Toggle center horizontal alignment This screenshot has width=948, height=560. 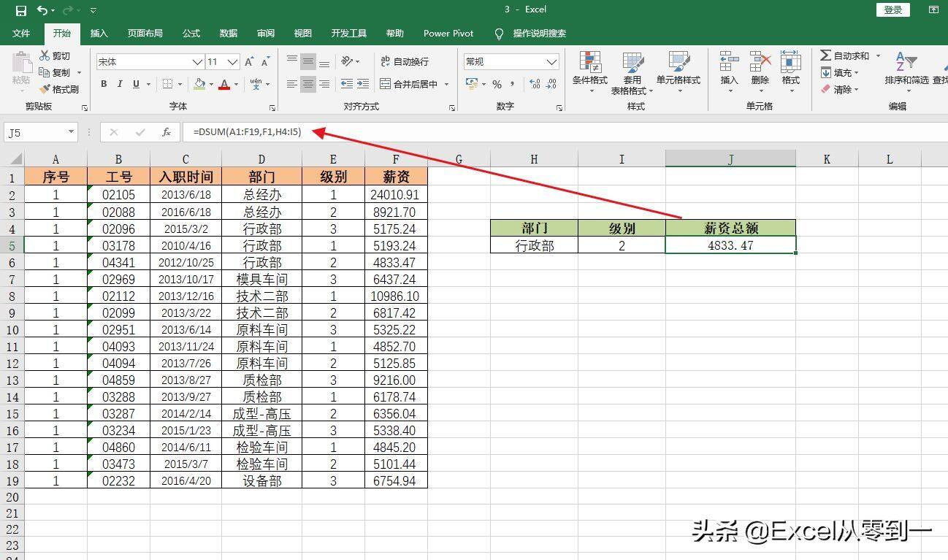[308, 84]
